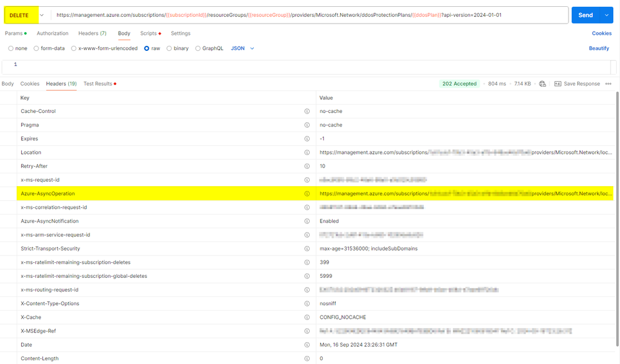The width and height of the screenshot is (620, 364).
Task: Click the info icon for x-ms-request-id
Action: coord(307,180)
